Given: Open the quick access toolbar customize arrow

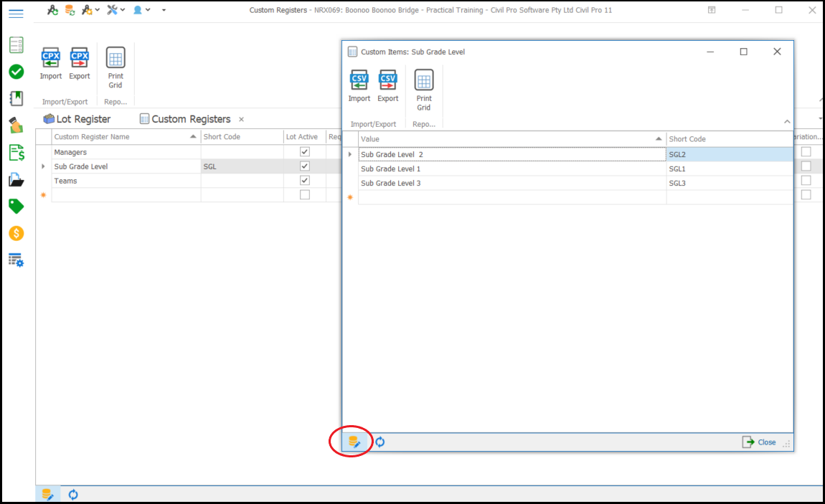Looking at the screenshot, I should tap(164, 10).
